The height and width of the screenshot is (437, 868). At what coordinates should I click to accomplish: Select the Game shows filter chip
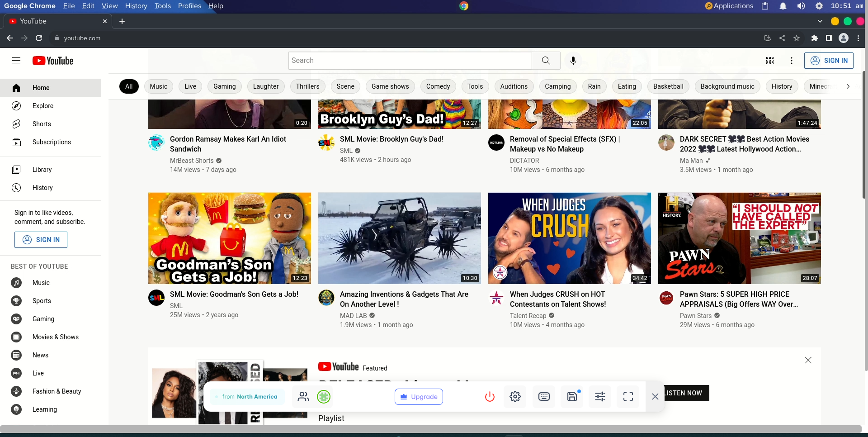(390, 86)
